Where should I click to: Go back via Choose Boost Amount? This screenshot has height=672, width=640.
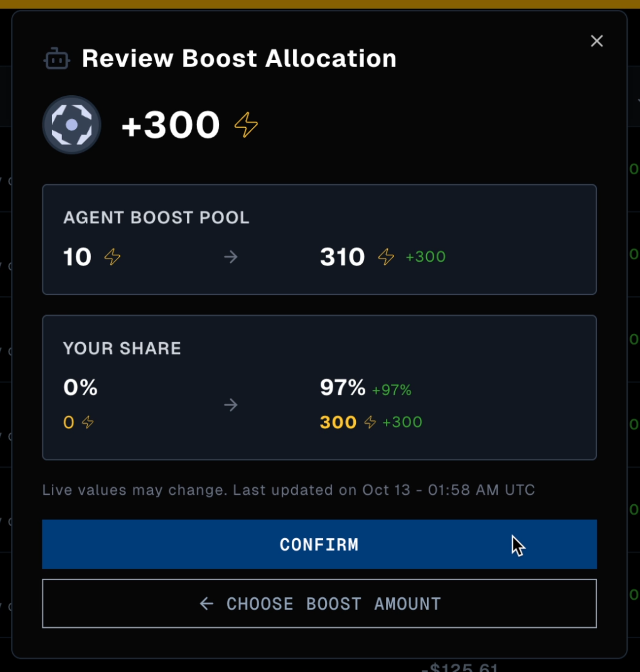tap(319, 604)
